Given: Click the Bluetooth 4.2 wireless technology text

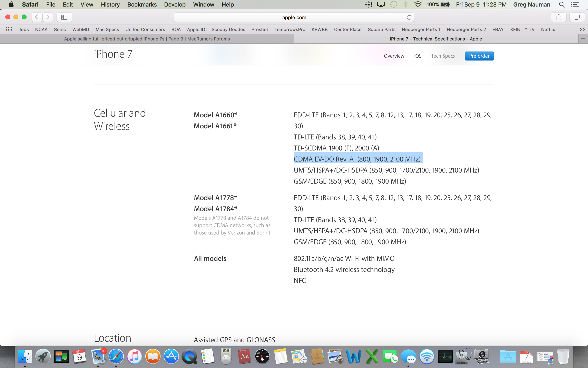Looking at the screenshot, I should point(344,269).
